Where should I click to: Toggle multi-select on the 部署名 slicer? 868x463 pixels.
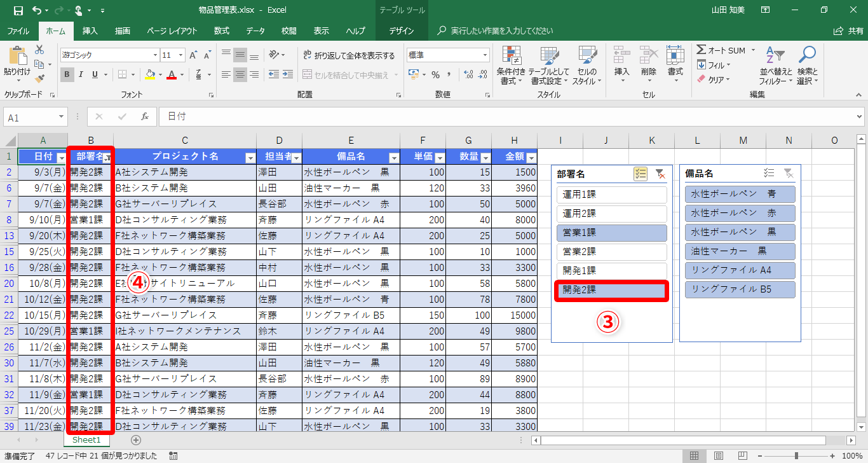click(641, 173)
